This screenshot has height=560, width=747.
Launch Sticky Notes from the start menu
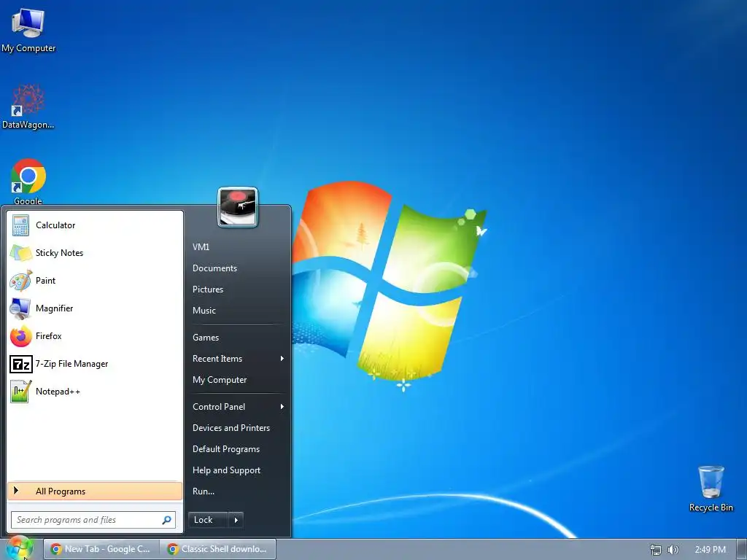click(95, 253)
